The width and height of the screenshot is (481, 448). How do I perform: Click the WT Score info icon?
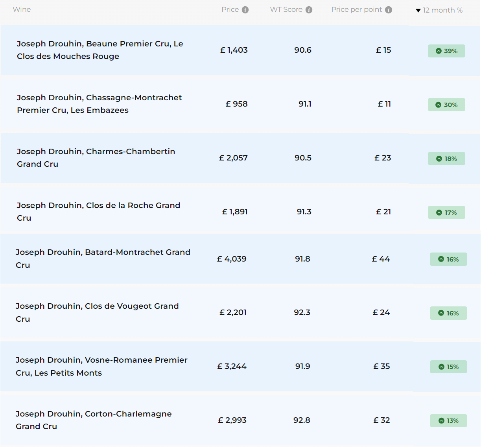click(309, 10)
